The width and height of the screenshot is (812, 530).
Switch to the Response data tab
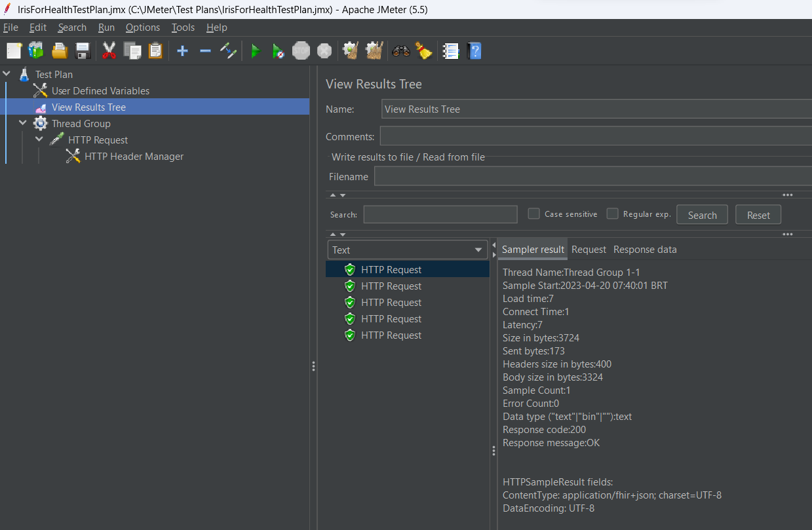tap(645, 250)
